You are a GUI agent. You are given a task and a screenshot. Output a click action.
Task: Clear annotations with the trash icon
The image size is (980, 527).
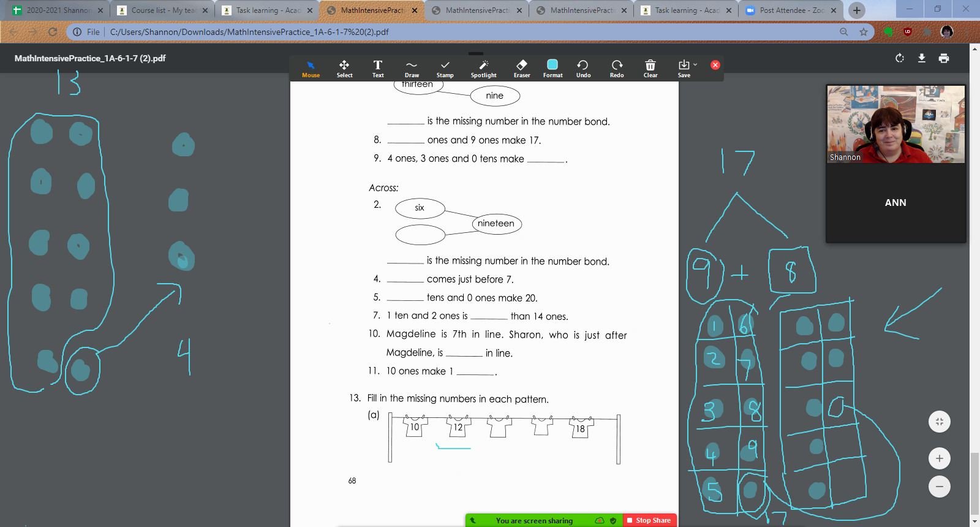(x=650, y=68)
